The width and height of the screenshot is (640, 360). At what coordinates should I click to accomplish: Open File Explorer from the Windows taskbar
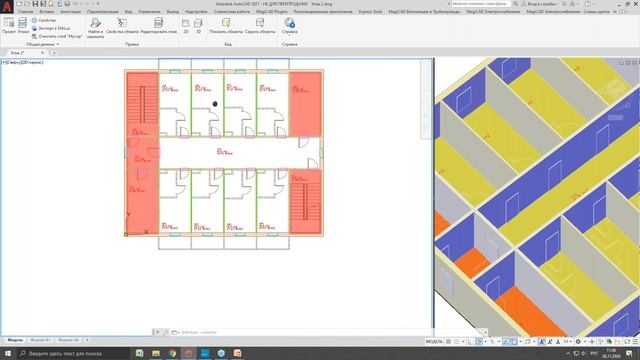click(156, 353)
